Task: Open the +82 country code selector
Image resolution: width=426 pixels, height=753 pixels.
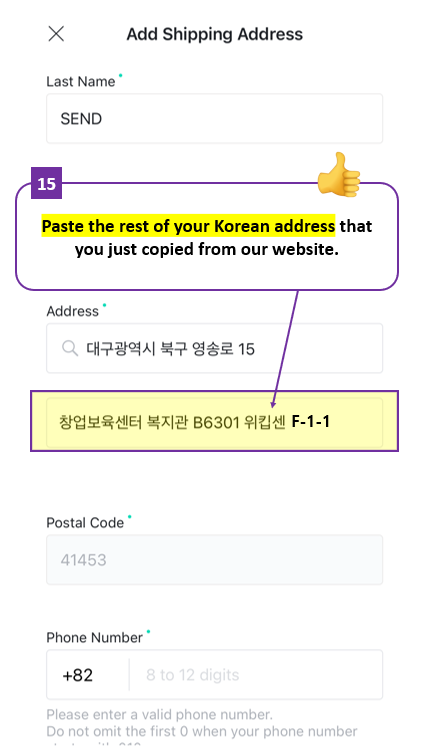Action: pos(87,675)
